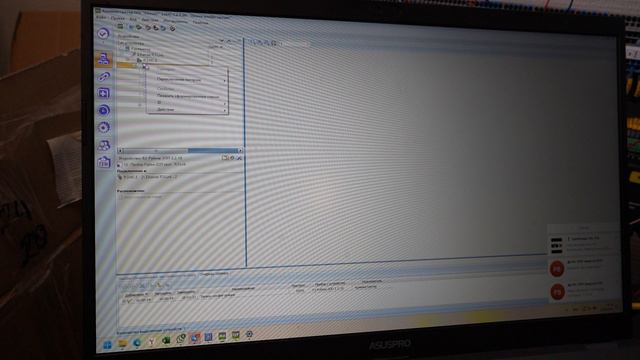Open File Explorer from the taskbar
Screen dimensions: 640x360
coord(122,344)
